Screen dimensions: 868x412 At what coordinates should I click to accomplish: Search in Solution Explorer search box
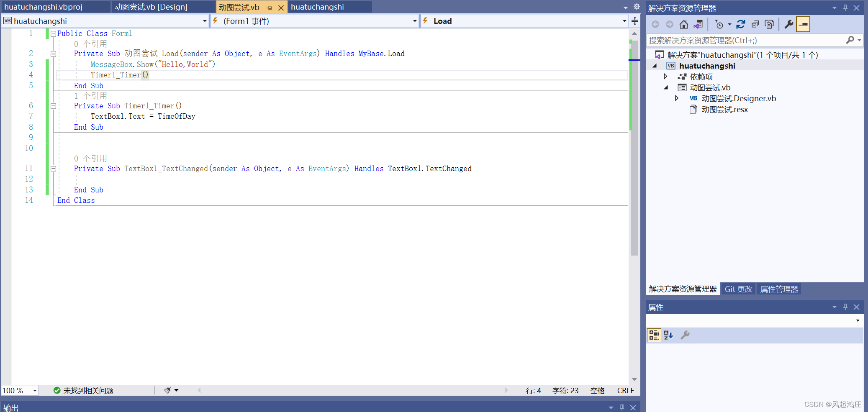(x=745, y=40)
